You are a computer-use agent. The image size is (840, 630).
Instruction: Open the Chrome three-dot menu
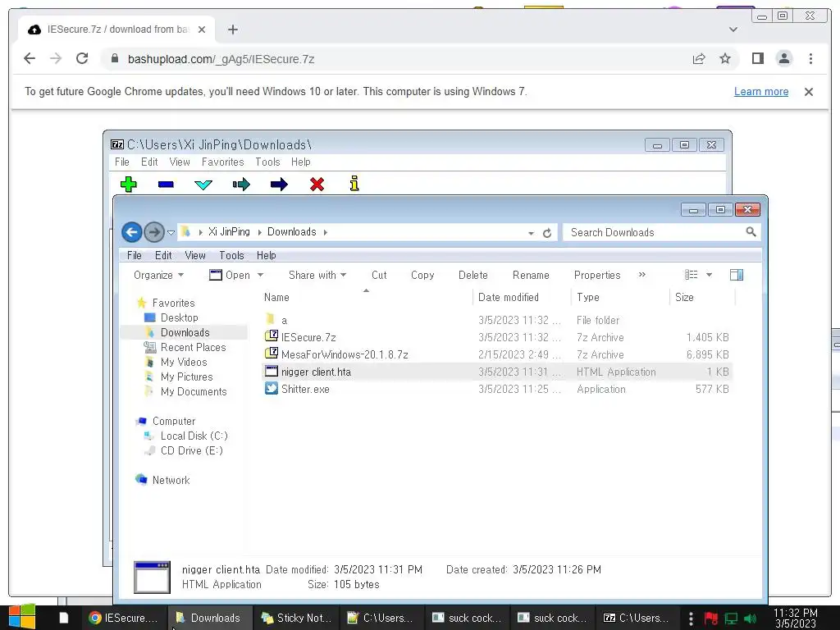pyautogui.click(x=810, y=58)
